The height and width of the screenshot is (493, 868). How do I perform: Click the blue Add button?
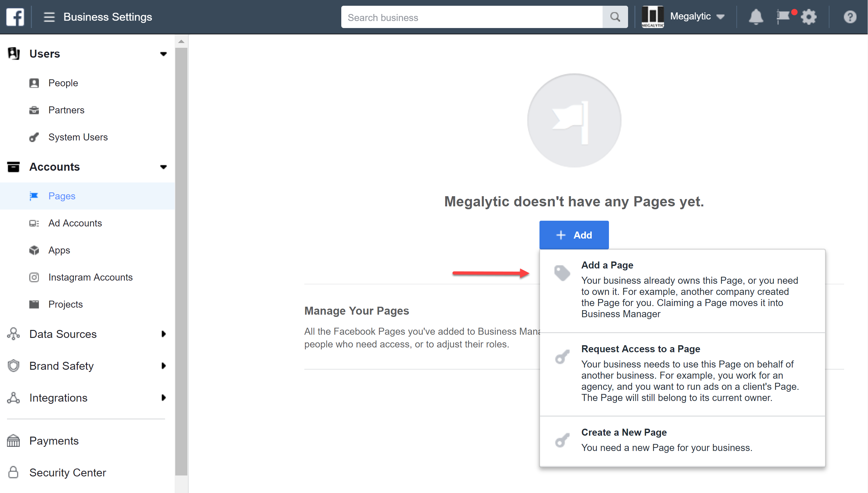click(x=574, y=234)
